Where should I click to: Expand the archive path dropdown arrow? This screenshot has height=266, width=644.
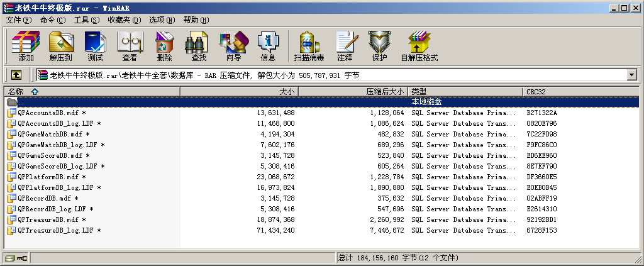(x=631, y=75)
